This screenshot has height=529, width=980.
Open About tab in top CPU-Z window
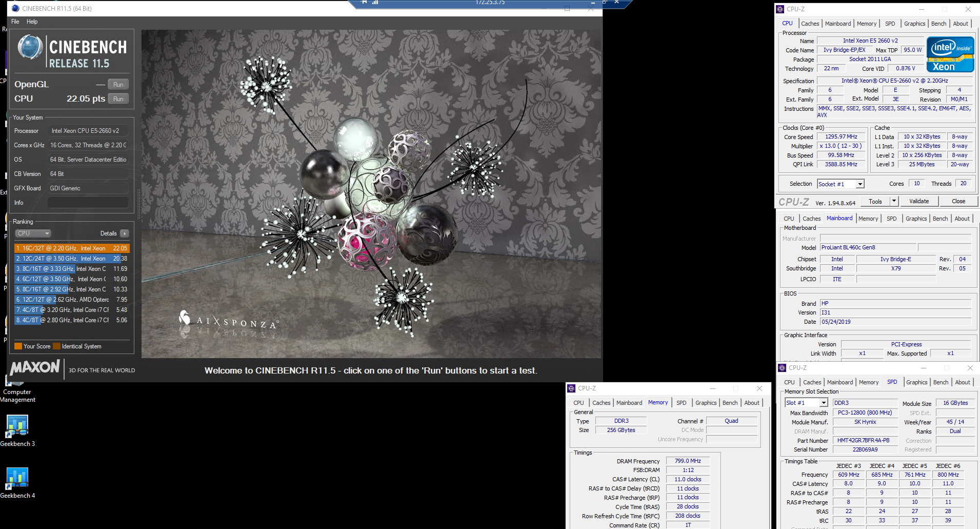pyautogui.click(x=961, y=24)
